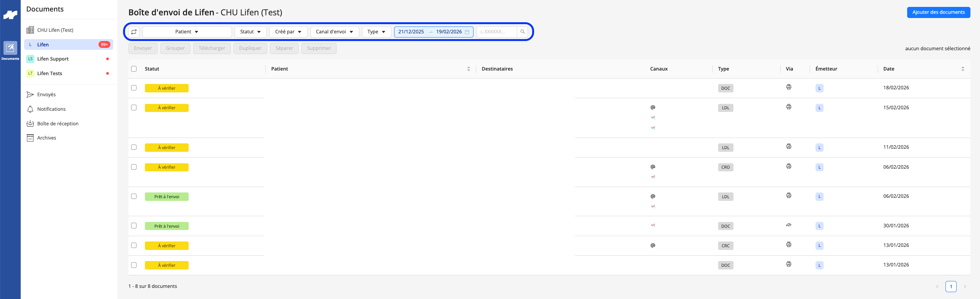Click the forward icon on 30/01/2026 row
The width and height of the screenshot is (980, 299).
point(789,225)
